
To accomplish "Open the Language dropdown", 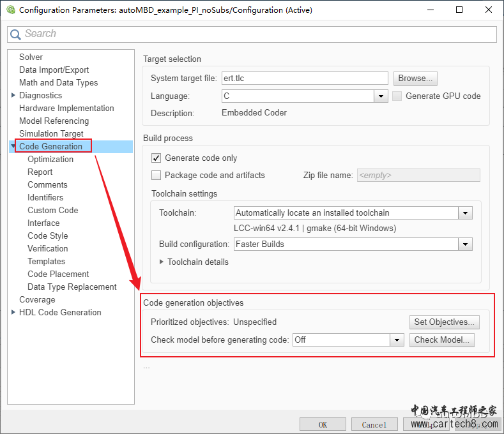I will (381, 96).
